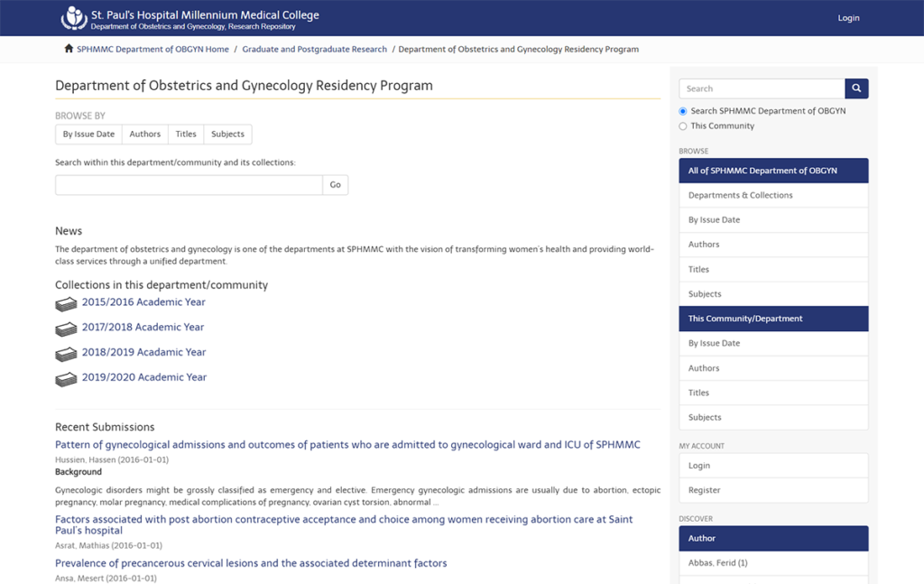The height and width of the screenshot is (584, 924).
Task: Click the Author header under Discover
Action: (773, 538)
